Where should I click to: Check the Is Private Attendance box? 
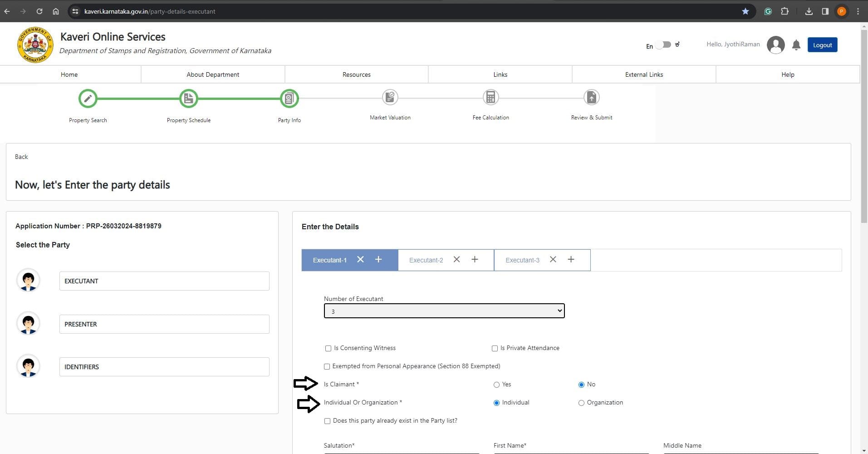coord(495,348)
